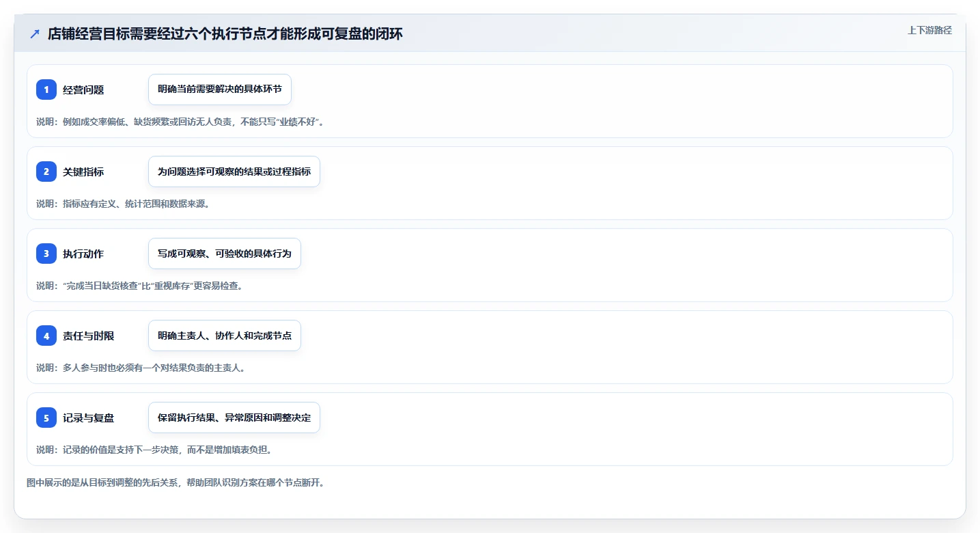
Task: Click the number 3 badge for 执行动作
Action: pos(46,254)
